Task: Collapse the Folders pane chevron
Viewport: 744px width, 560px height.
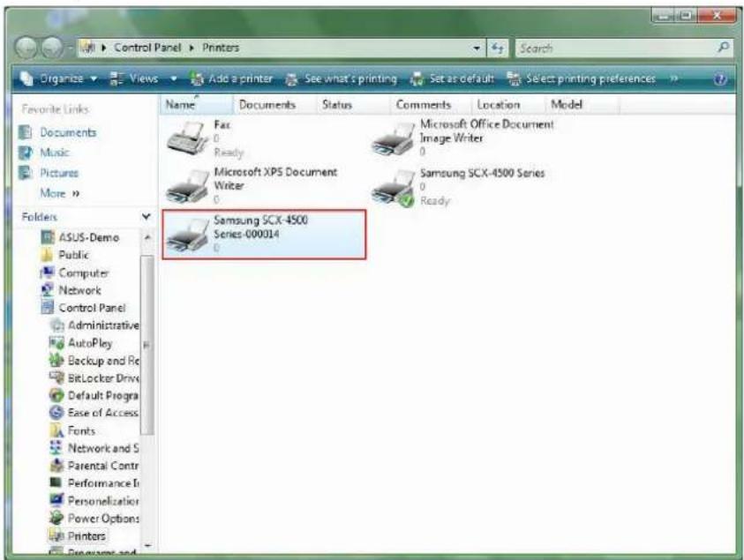Action: (147, 217)
